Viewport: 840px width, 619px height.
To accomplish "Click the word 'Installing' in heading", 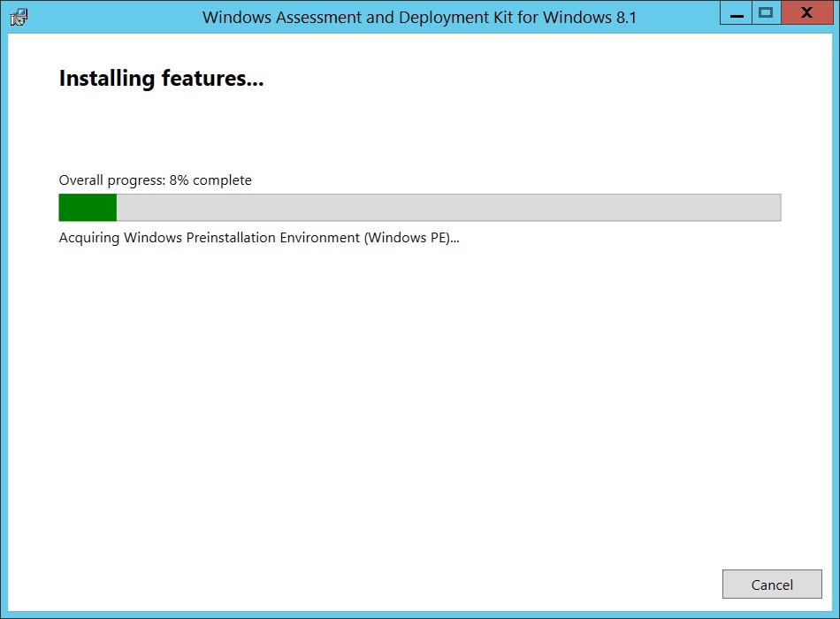I will pyautogui.click(x=107, y=79).
